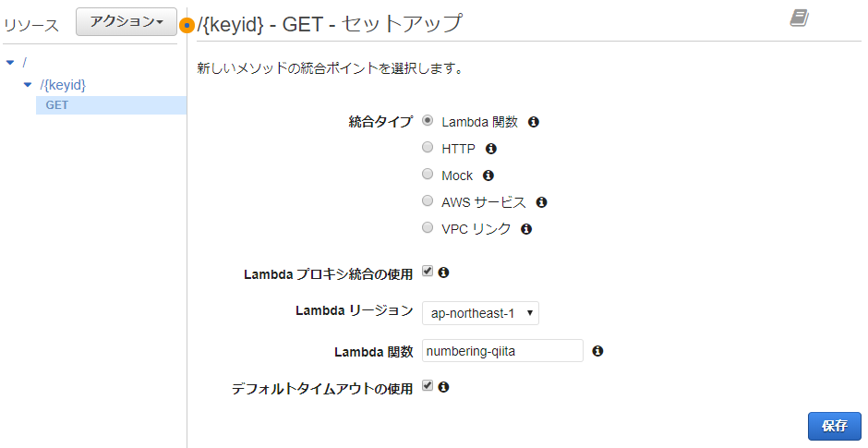Collapse the /{keyid} resource tree node
The image size is (868, 448).
coord(27,85)
